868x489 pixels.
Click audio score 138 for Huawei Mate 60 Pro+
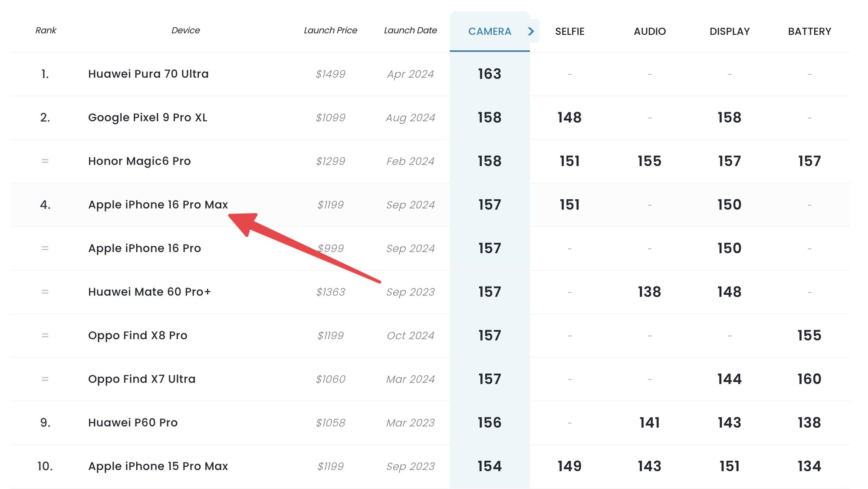tap(649, 292)
